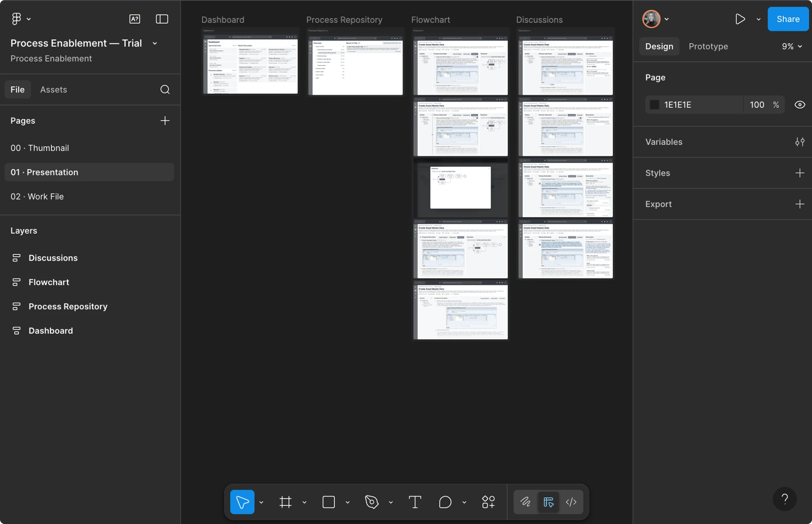This screenshot has height=524, width=812.
Task: Toggle the left sidebar panel
Action: coord(162,19)
